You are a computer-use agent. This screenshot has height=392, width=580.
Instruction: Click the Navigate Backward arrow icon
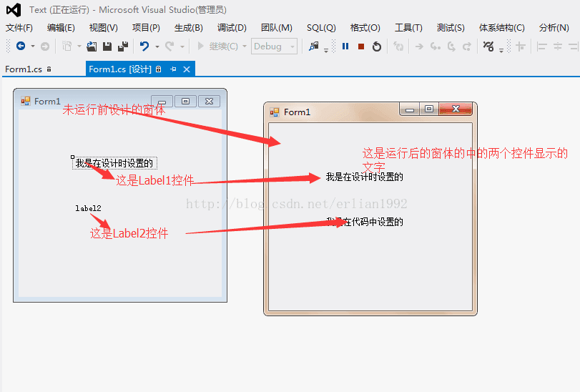[x=21, y=46]
